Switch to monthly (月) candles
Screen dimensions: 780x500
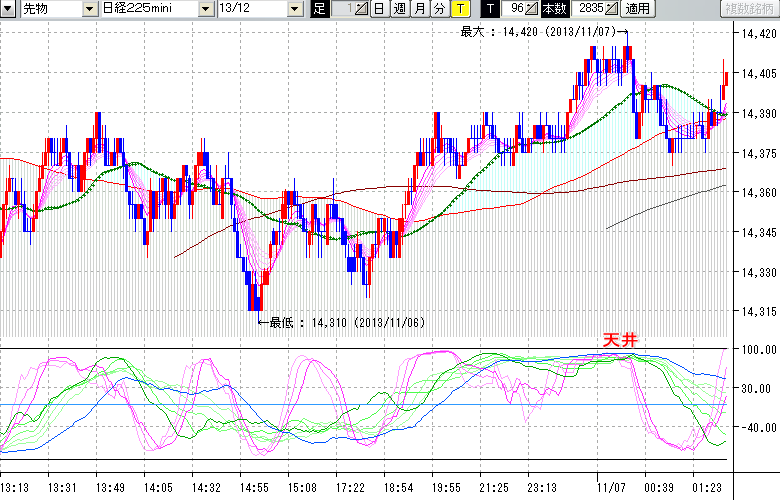[419, 9]
